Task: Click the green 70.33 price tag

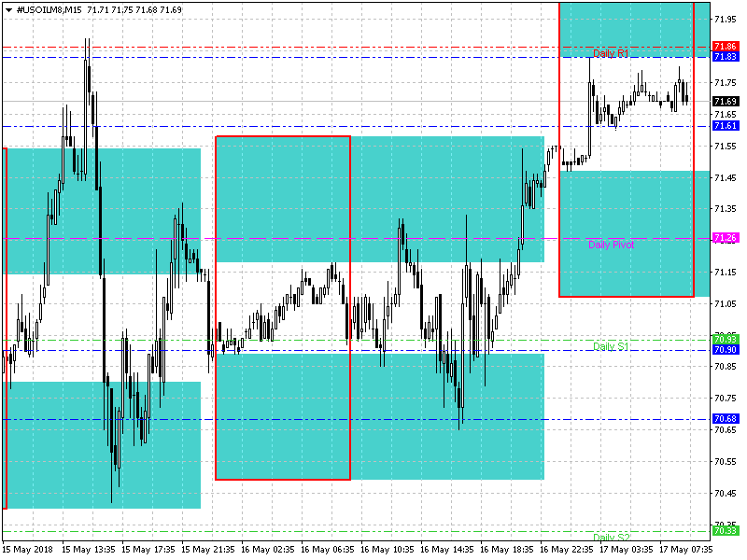Action: [726, 530]
